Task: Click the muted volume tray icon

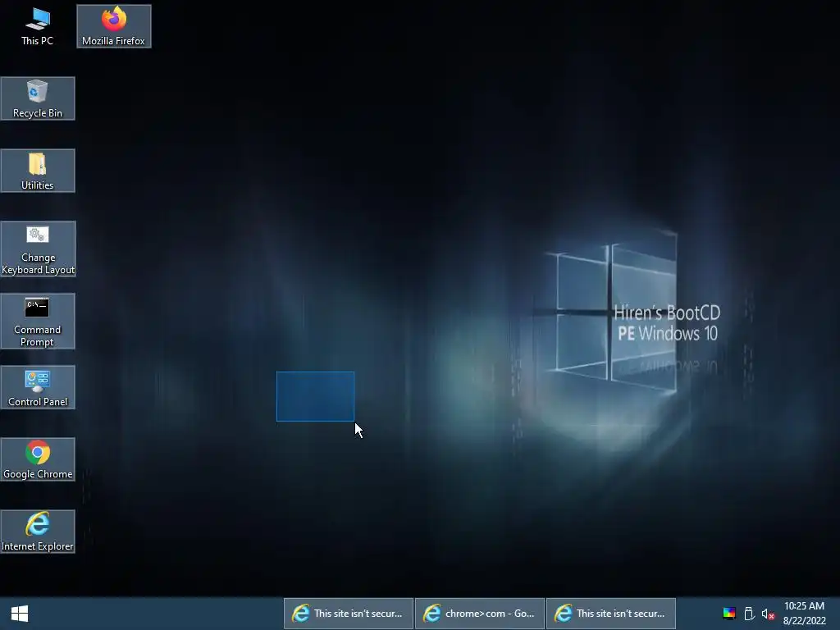Action: pos(768,614)
